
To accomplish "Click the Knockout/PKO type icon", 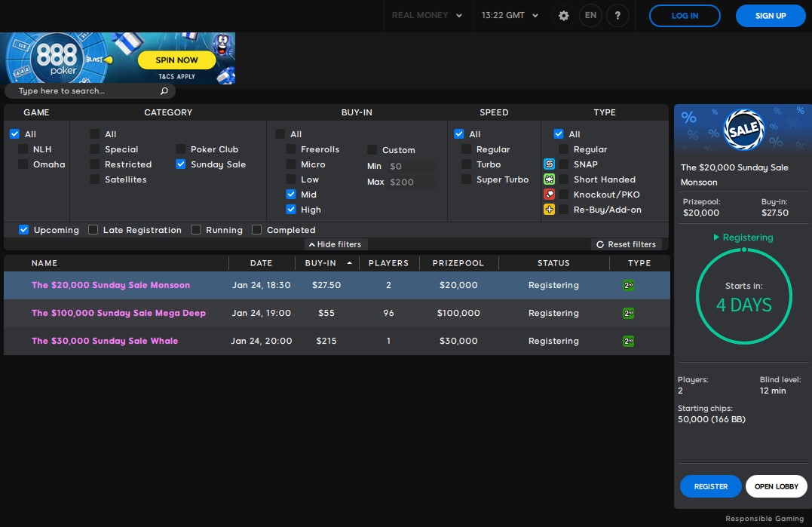I will click(x=549, y=195).
